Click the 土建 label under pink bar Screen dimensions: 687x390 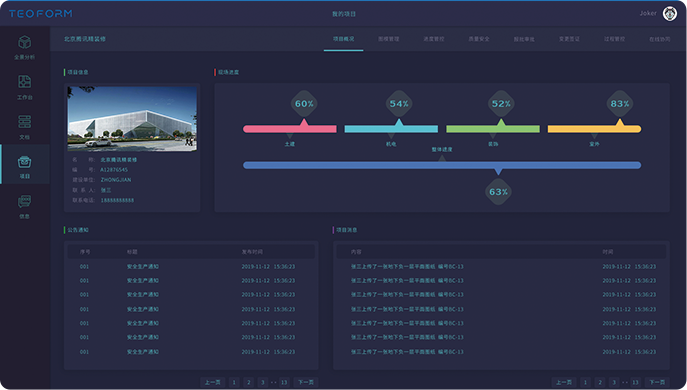pos(290,144)
